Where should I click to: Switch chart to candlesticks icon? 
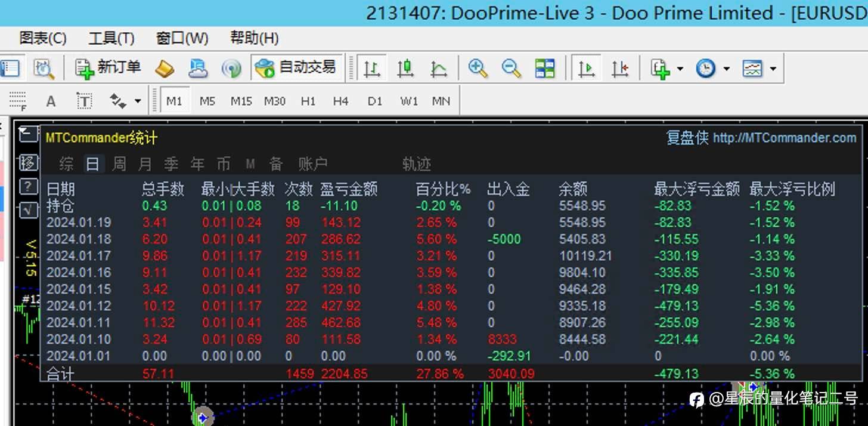[405, 69]
